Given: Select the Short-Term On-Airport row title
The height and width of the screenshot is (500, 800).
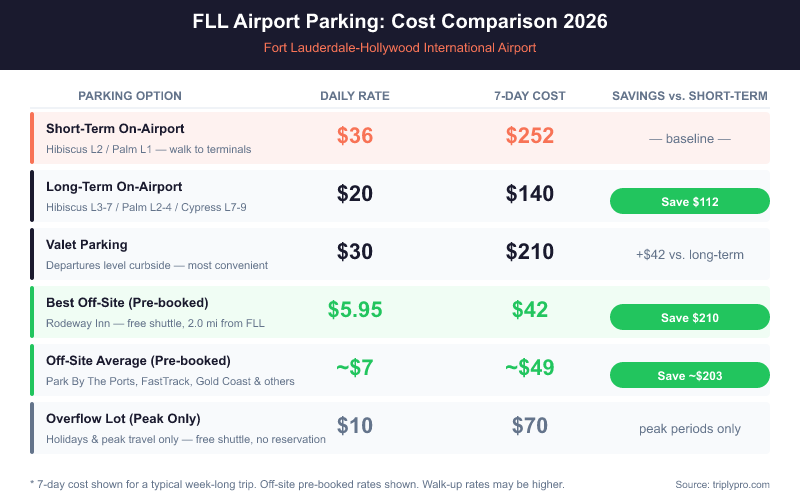Looking at the screenshot, I should pyautogui.click(x=115, y=129).
